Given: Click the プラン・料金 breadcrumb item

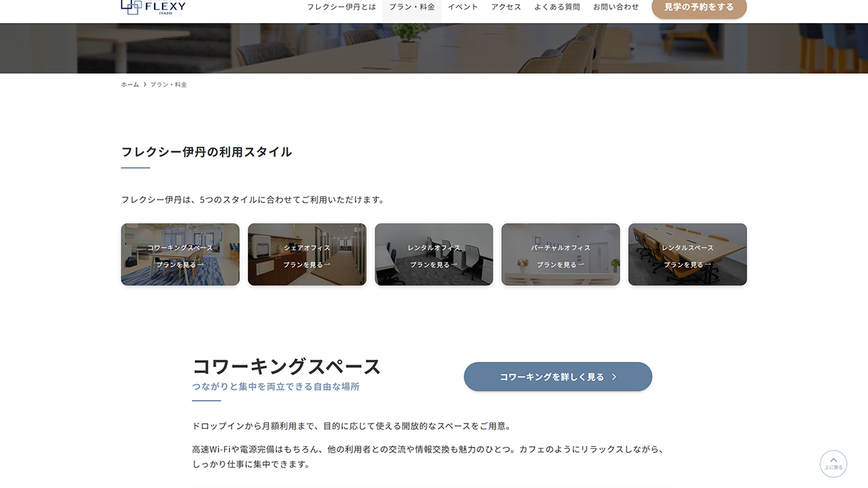Looking at the screenshot, I should tap(169, 85).
